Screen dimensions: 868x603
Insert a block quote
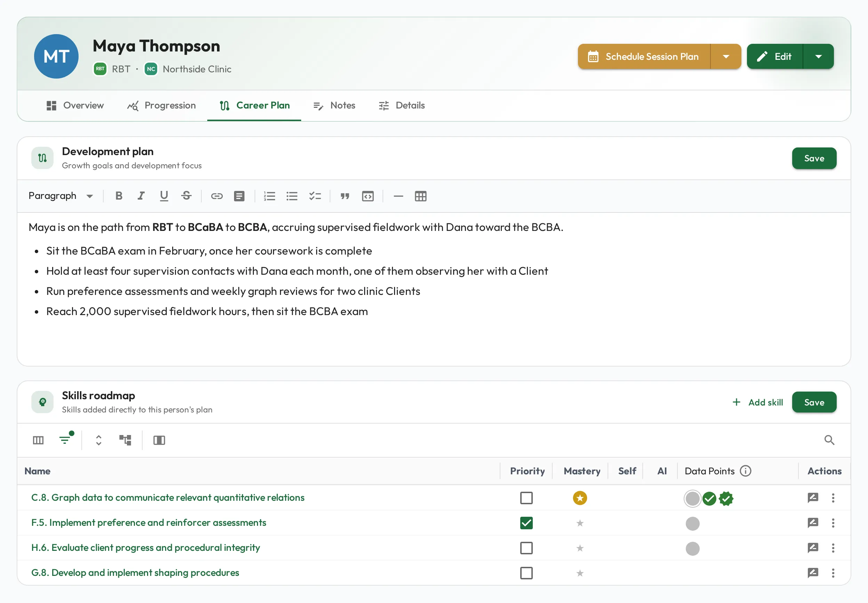345,196
